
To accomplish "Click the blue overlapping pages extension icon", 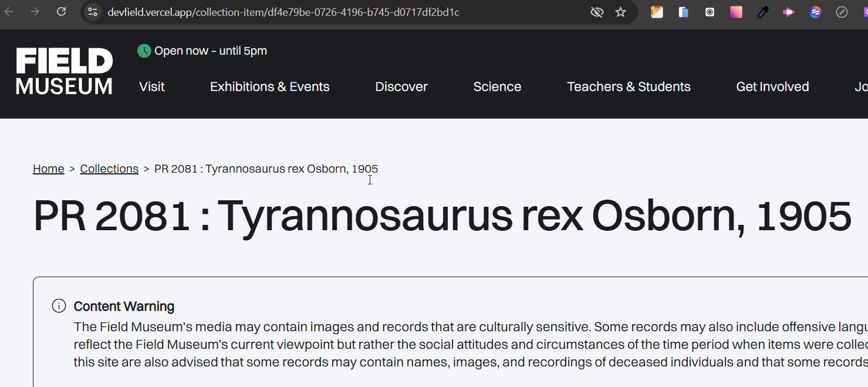I will 683,12.
